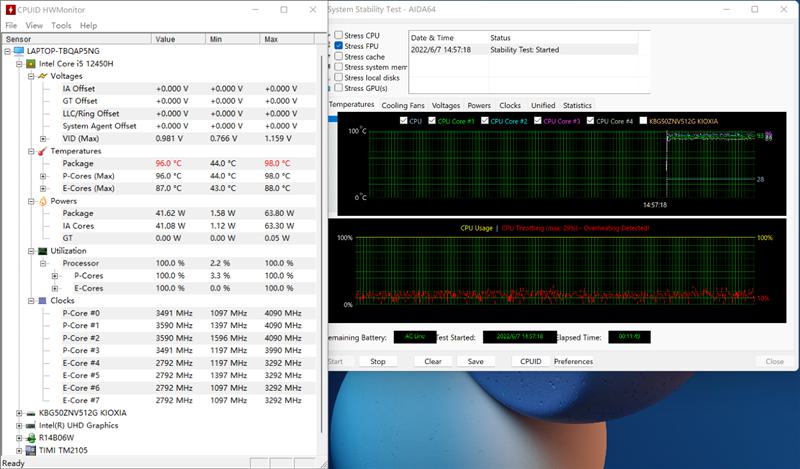The image size is (800, 469).
Task: Click the Save button in AIDA64
Action: click(476, 361)
